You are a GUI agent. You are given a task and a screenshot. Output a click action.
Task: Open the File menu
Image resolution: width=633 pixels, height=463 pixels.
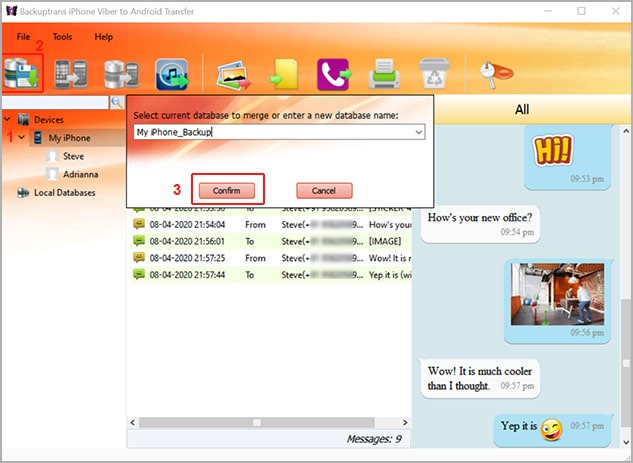coord(23,37)
